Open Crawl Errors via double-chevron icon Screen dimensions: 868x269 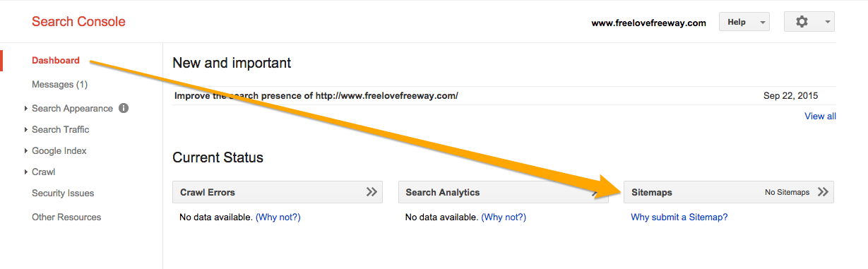coord(371,192)
